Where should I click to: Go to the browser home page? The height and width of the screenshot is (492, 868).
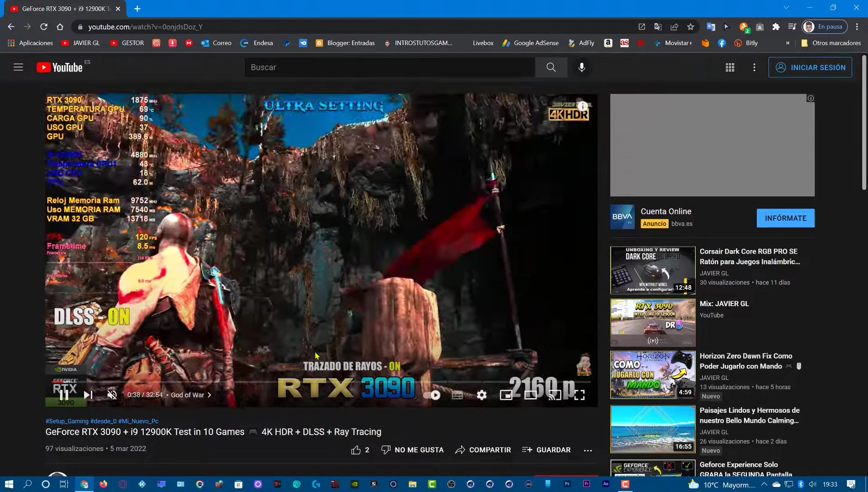point(60,27)
